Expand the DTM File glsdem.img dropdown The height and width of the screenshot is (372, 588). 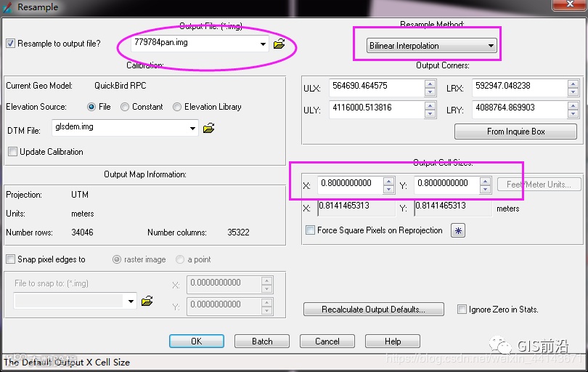[192, 129]
